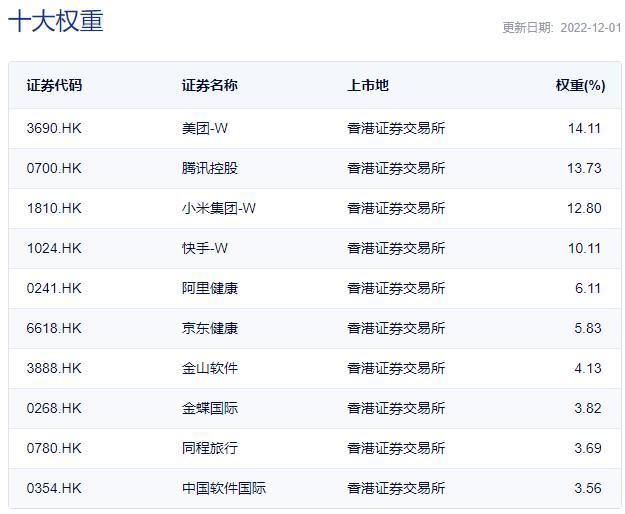
Task: Click the 权重(%) column header
Action: (580, 85)
